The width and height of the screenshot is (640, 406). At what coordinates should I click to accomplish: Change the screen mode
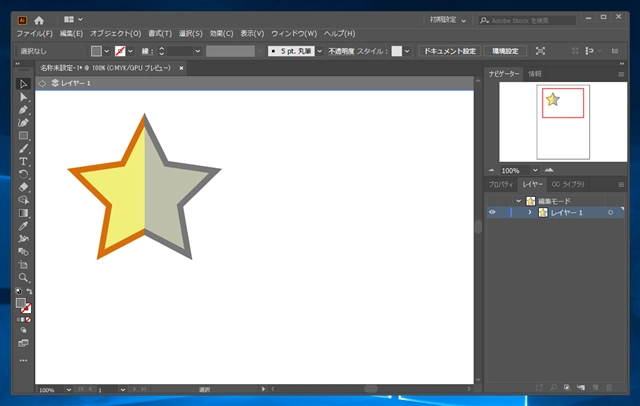(23, 343)
